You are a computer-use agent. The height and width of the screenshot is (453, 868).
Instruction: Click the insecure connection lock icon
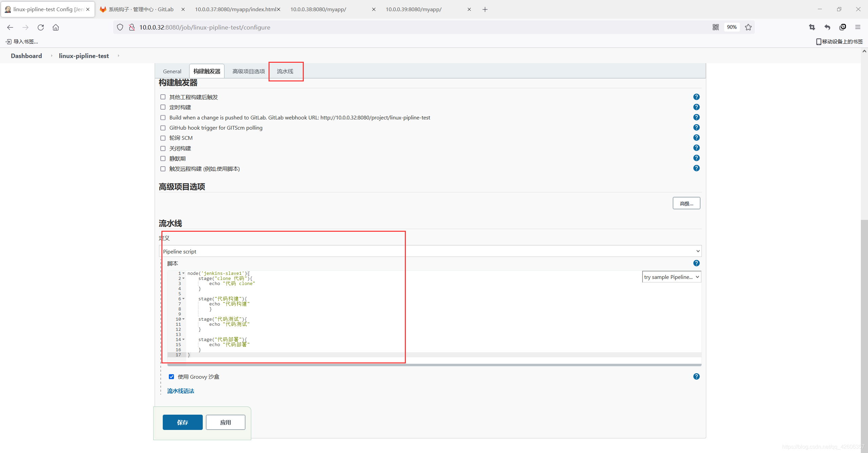pos(132,27)
